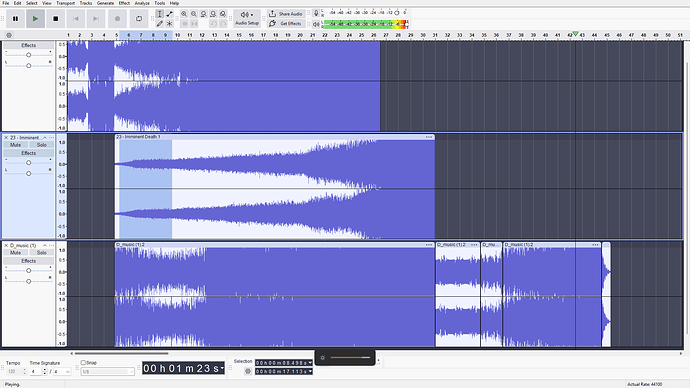Open timeline options gear icon
The width and height of the screenshot is (690, 388).
pyautogui.click(x=9, y=35)
